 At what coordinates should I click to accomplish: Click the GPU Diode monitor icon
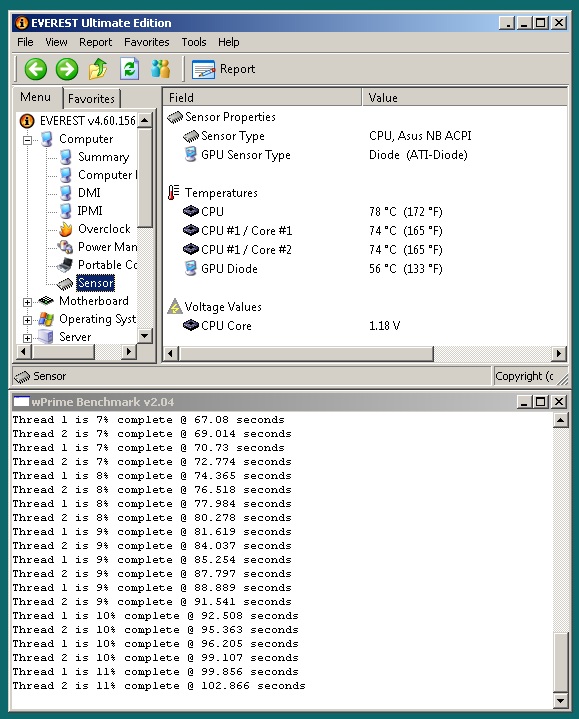[190, 268]
